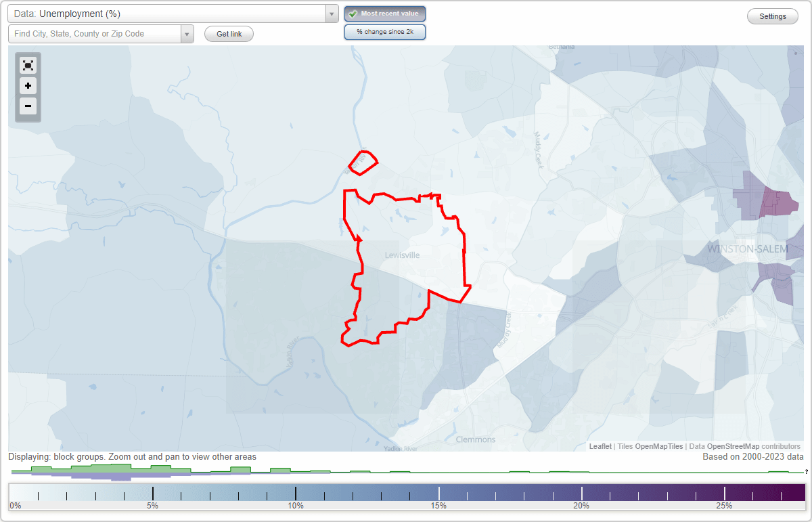Image resolution: width=812 pixels, height=522 pixels.
Task: Click the 20% mark on color legend
Action: pos(581,506)
